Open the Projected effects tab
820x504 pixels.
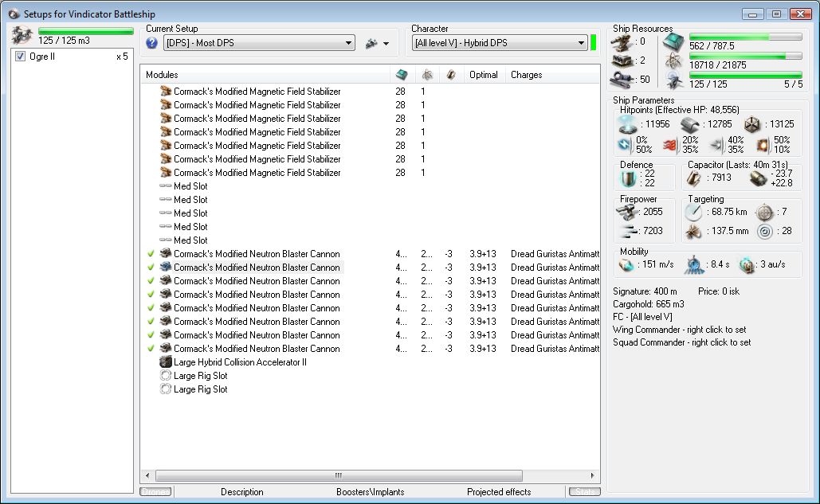pyautogui.click(x=499, y=492)
